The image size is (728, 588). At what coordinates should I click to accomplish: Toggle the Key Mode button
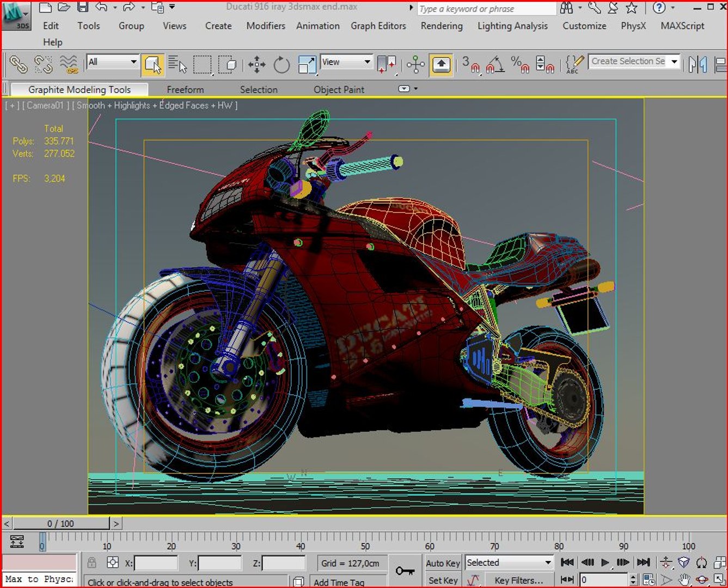[x=566, y=580]
